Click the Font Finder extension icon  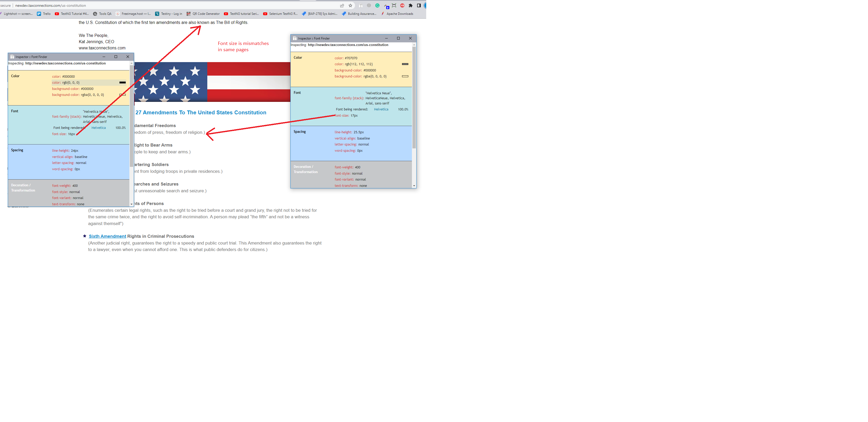(x=361, y=5)
